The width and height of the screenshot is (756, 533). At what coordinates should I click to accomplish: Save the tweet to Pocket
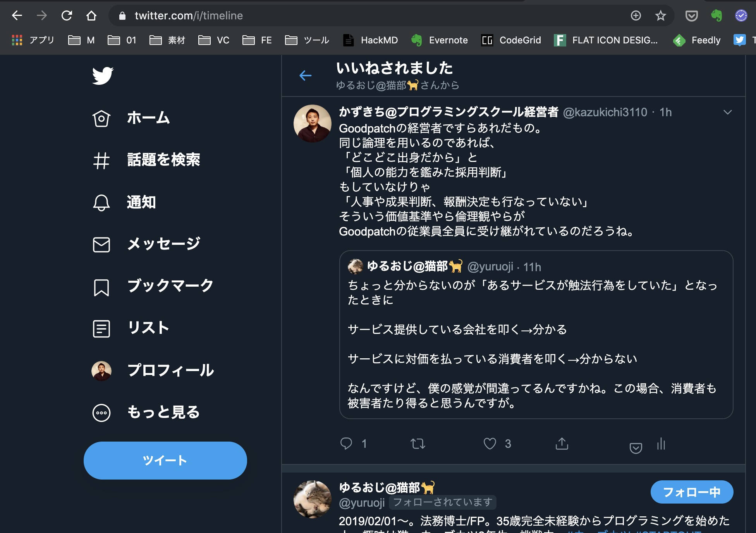point(636,448)
